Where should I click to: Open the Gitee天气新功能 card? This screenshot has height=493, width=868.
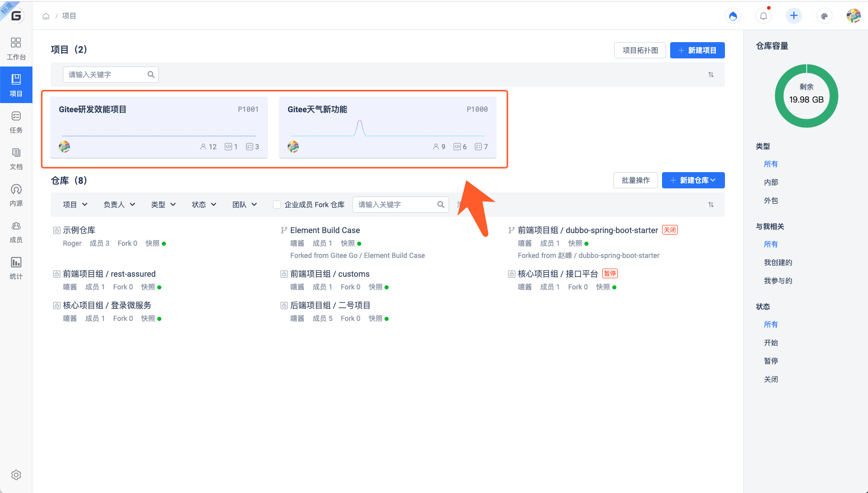pos(388,127)
